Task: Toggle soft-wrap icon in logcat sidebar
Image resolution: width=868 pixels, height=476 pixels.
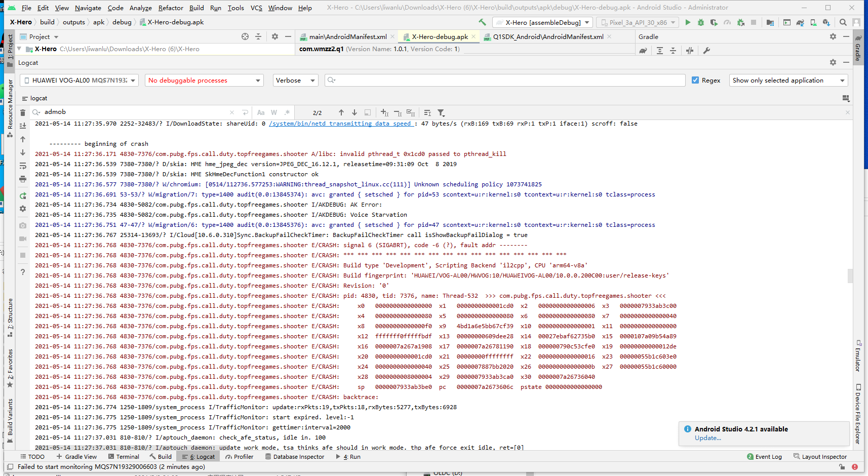Action: [x=23, y=166]
